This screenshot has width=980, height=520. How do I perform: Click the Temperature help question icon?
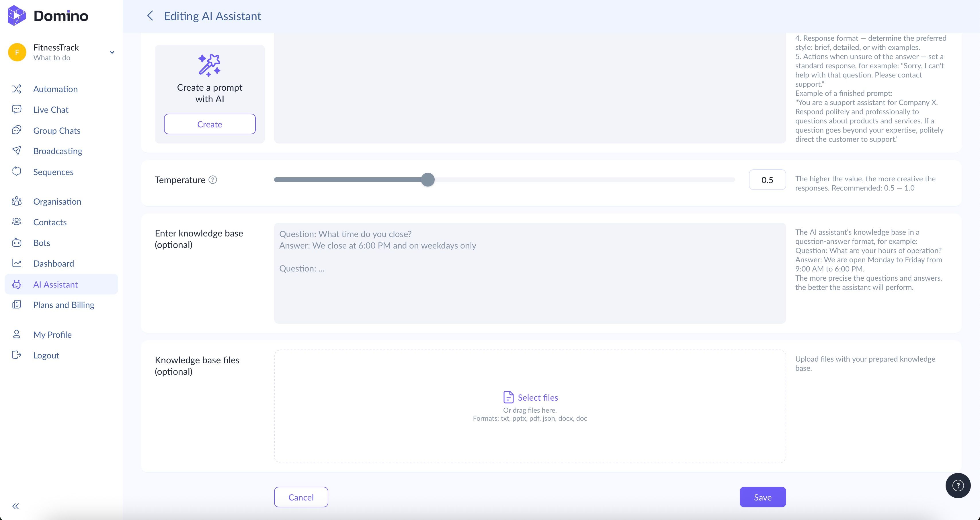pyautogui.click(x=213, y=180)
